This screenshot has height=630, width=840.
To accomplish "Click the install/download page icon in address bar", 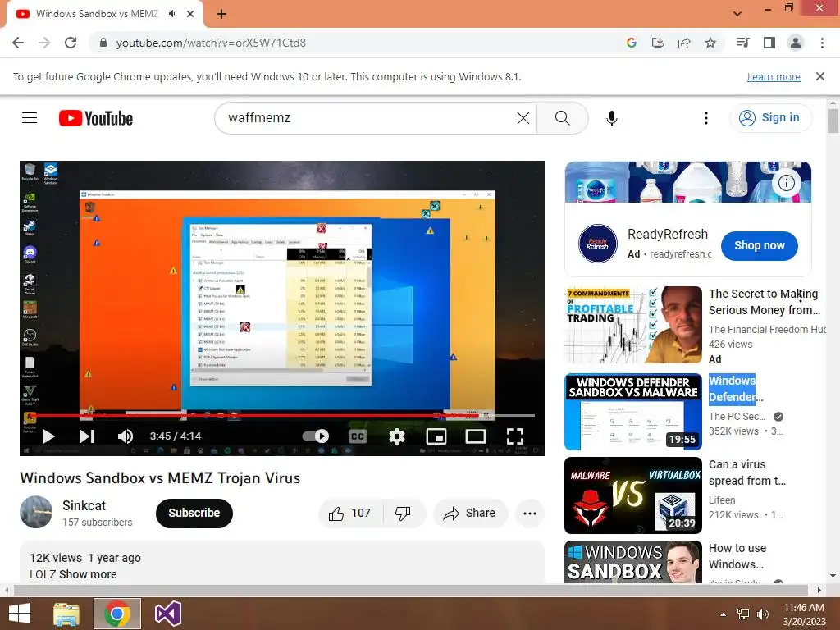I will (657, 43).
